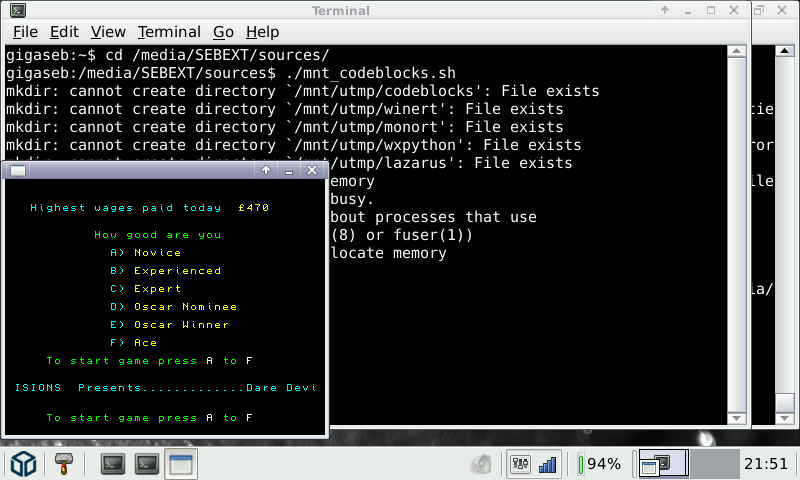
Task: Select the highlighted game window taskbar button
Action: point(181,464)
